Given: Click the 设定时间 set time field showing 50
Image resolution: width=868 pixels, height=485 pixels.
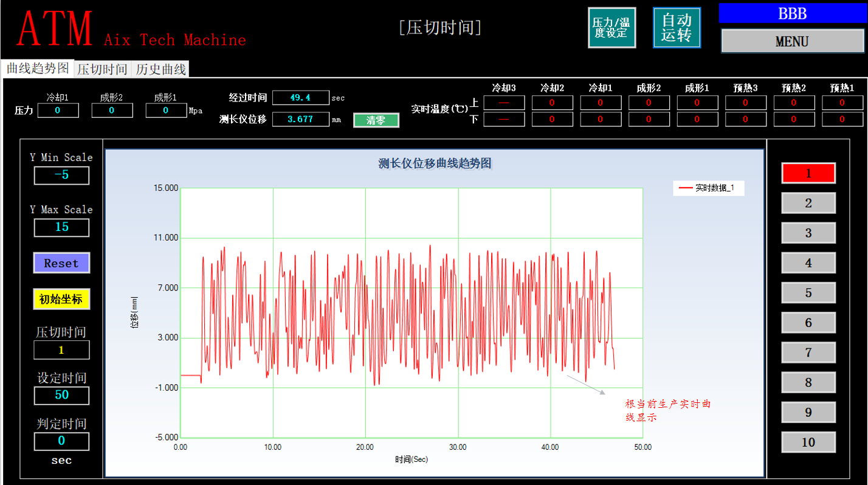Looking at the screenshot, I should pyautogui.click(x=61, y=396).
